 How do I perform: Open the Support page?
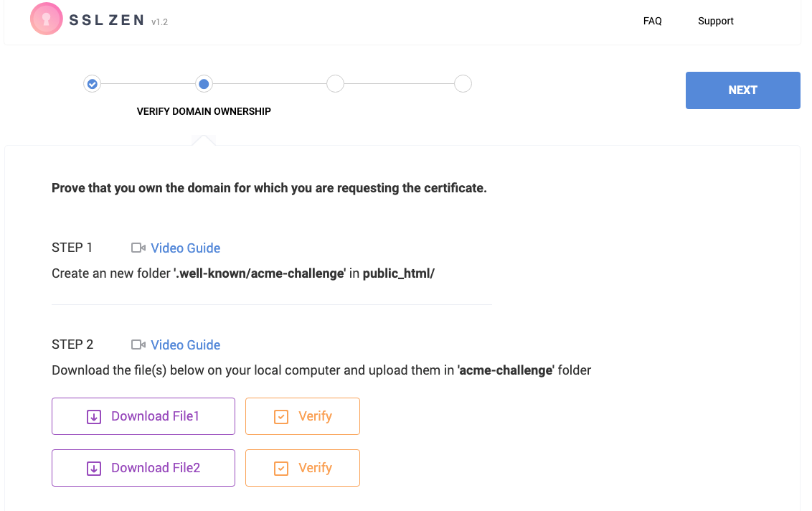click(716, 21)
